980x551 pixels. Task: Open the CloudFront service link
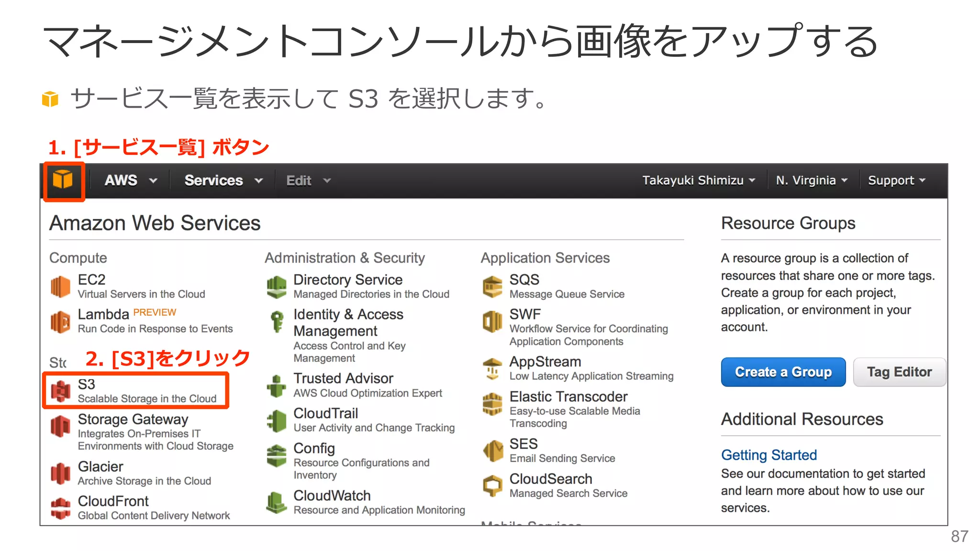tap(113, 501)
